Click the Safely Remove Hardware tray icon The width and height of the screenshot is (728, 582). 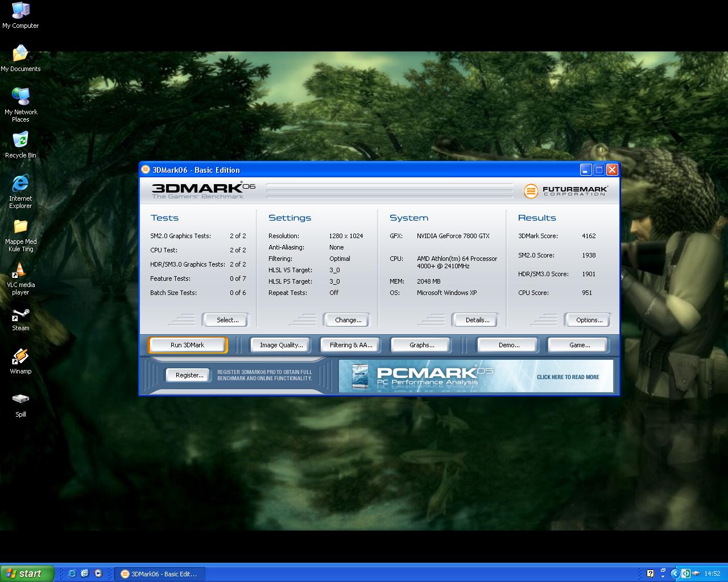pos(696,573)
